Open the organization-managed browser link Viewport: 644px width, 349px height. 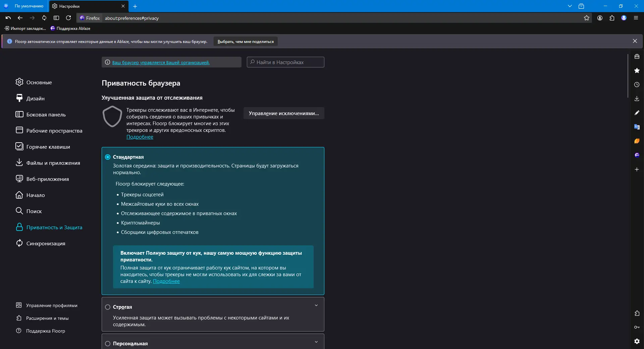161,62
